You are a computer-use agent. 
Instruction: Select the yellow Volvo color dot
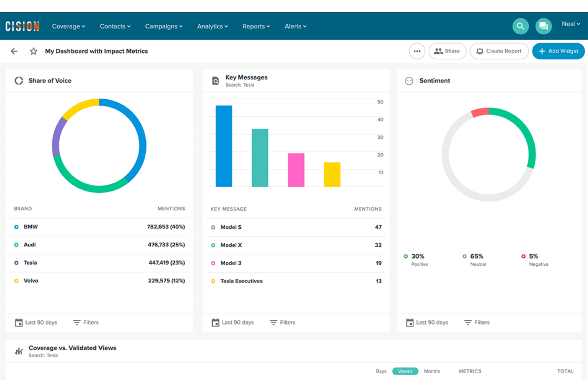pos(16,280)
